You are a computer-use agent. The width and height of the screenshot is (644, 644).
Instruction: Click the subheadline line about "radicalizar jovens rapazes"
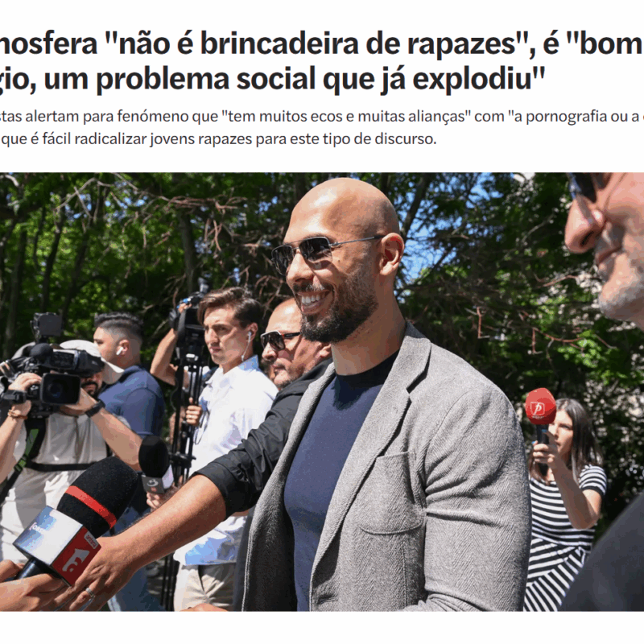[x=218, y=139]
